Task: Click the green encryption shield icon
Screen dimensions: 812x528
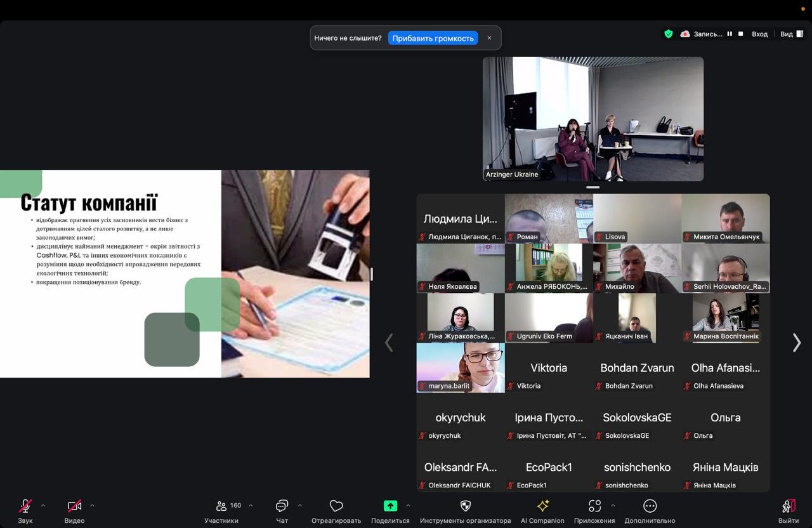Action: pos(668,34)
